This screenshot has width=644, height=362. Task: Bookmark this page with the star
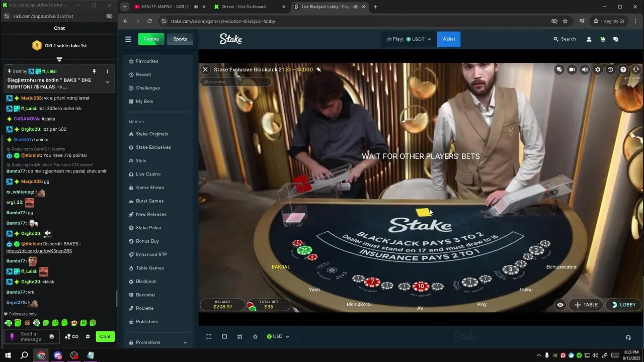click(x=565, y=21)
